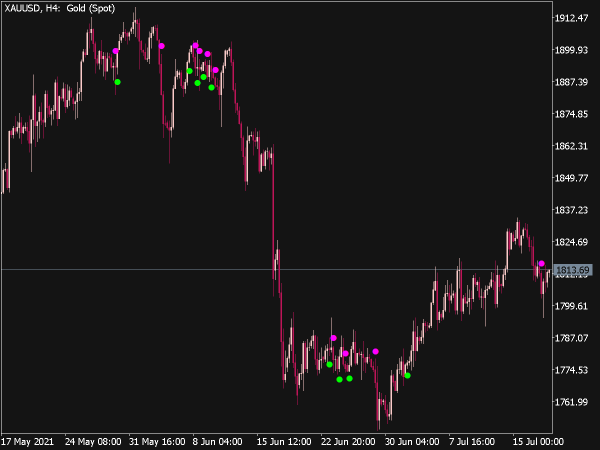Click the 15 Jul 00:00 time label

(538, 442)
